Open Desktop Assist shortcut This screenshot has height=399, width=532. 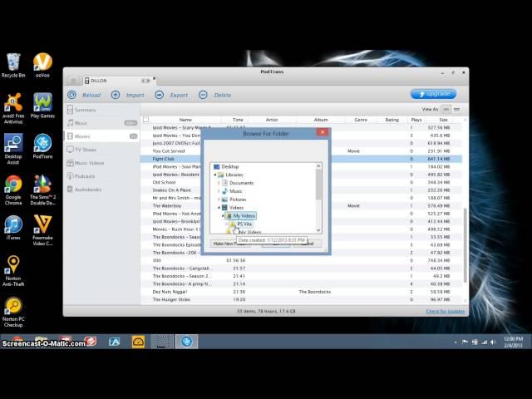(x=13, y=150)
